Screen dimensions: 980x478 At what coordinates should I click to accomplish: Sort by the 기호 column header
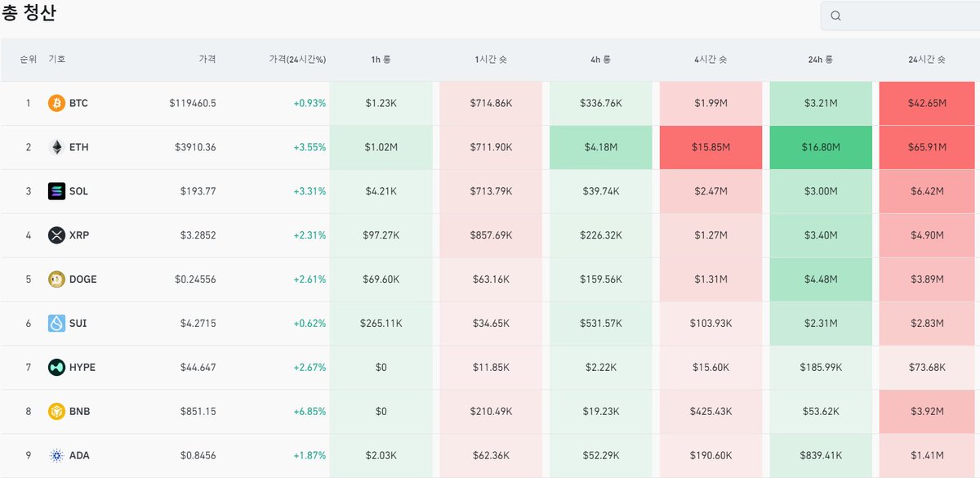click(57, 60)
